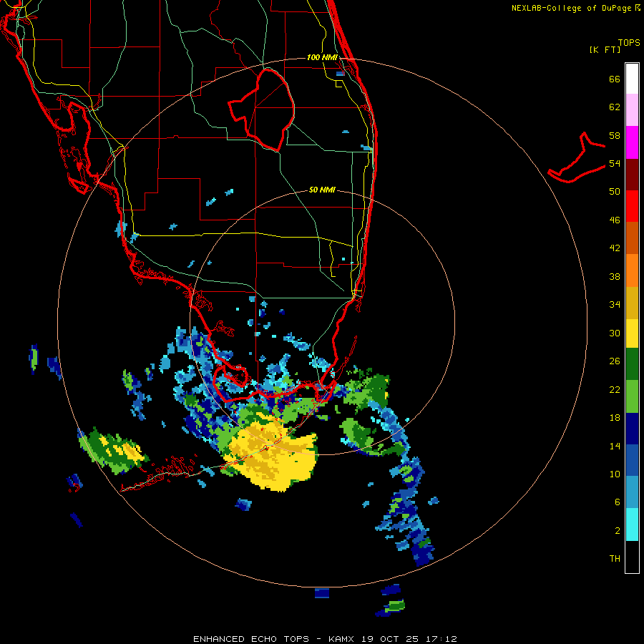Screen dimensions: 644x644
Task: Click the "6" legend value
Action: 617,502
